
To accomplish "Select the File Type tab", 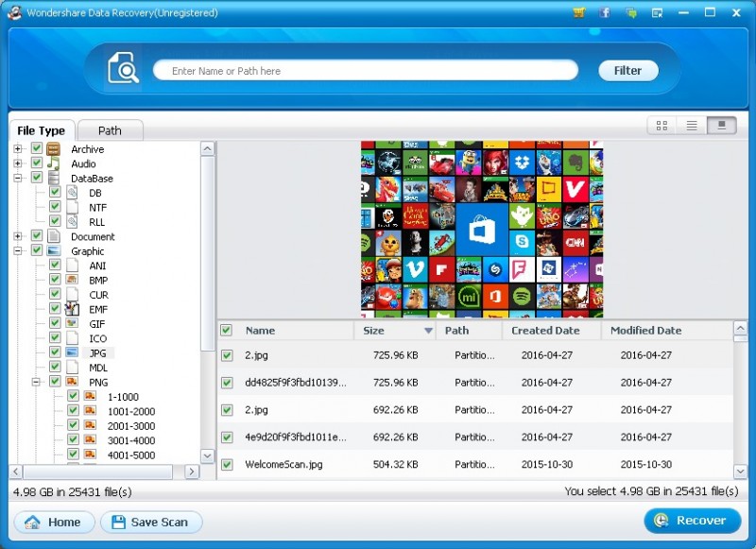I will [x=41, y=130].
